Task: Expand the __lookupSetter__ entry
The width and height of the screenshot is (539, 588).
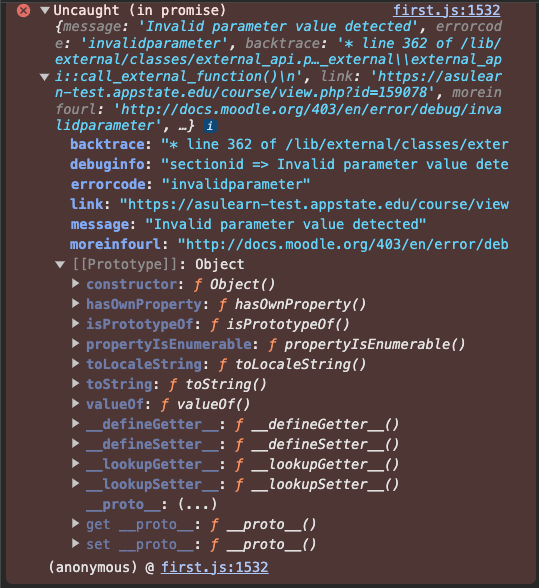Action: (75, 484)
